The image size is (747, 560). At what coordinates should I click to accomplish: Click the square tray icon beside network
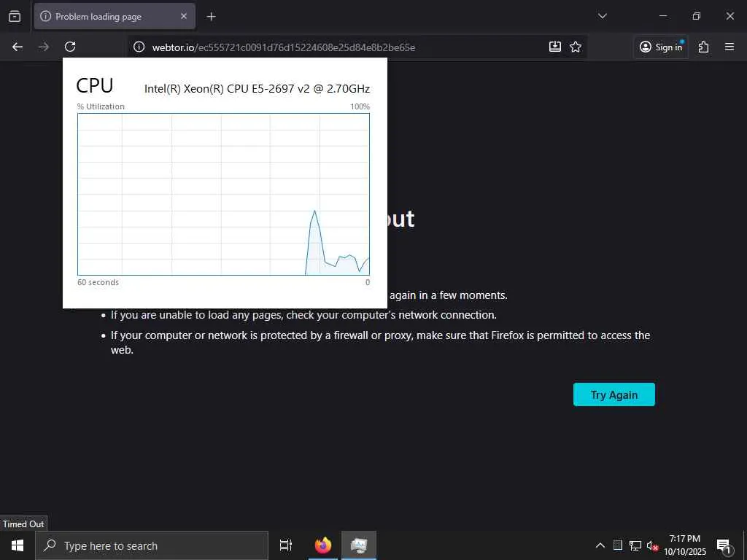[x=617, y=545]
